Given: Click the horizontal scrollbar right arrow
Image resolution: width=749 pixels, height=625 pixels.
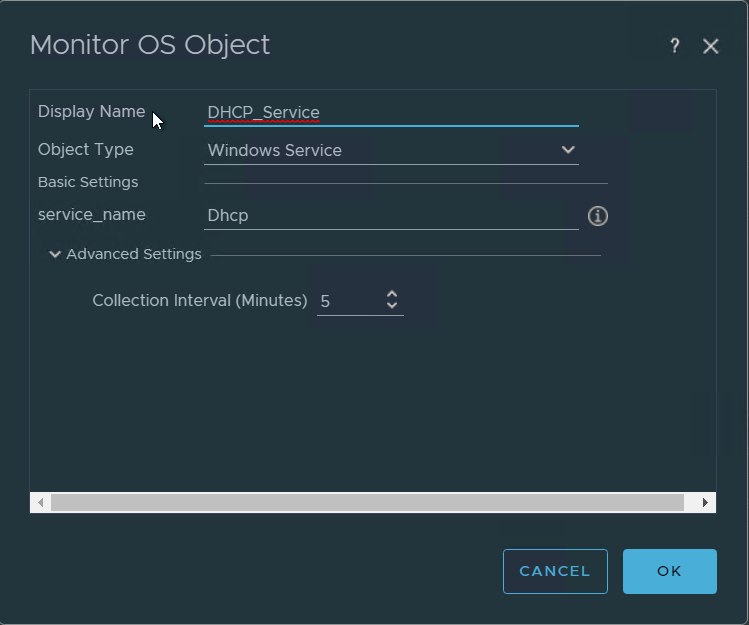Looking at the screenshot, I should tap(705, 502).
